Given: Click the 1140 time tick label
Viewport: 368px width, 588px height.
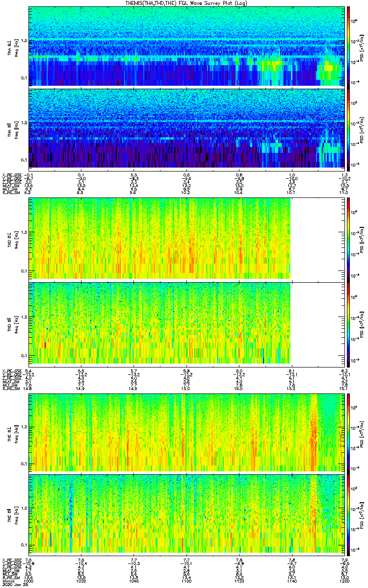Looking at the screenshot, I should (291, 581).
